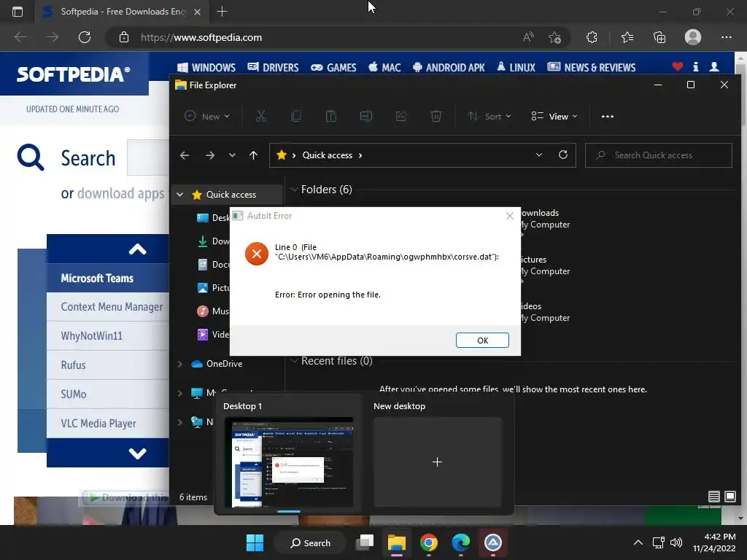Select Pictures in the navigation pane

tap(212, 287)
